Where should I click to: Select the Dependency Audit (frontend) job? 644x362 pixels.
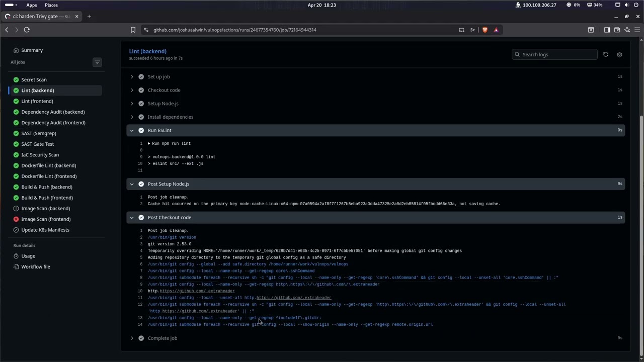[55, 123]
